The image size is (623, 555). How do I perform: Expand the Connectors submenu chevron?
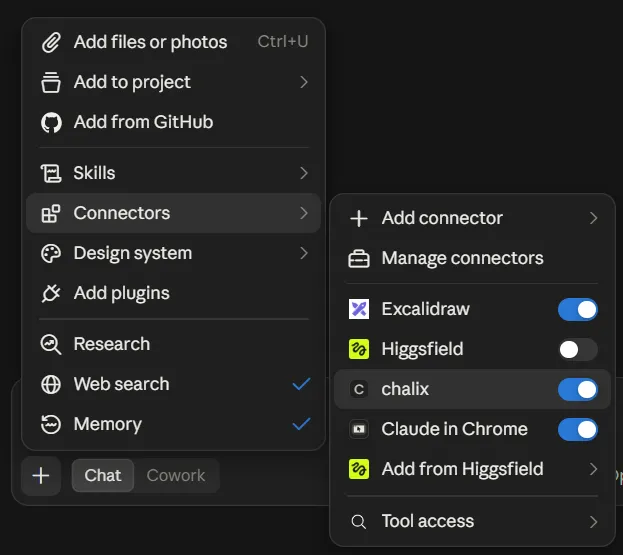[x=304, y=213]
